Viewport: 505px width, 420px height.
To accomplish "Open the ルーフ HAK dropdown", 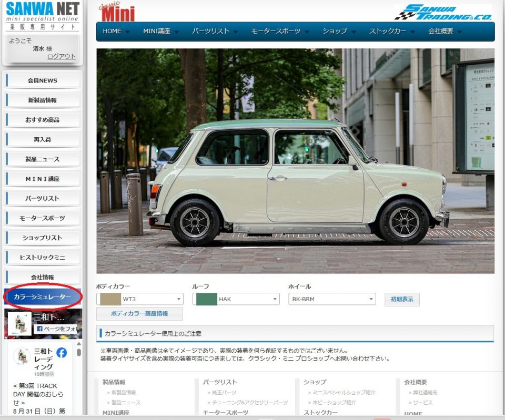I will pos(236,299).
